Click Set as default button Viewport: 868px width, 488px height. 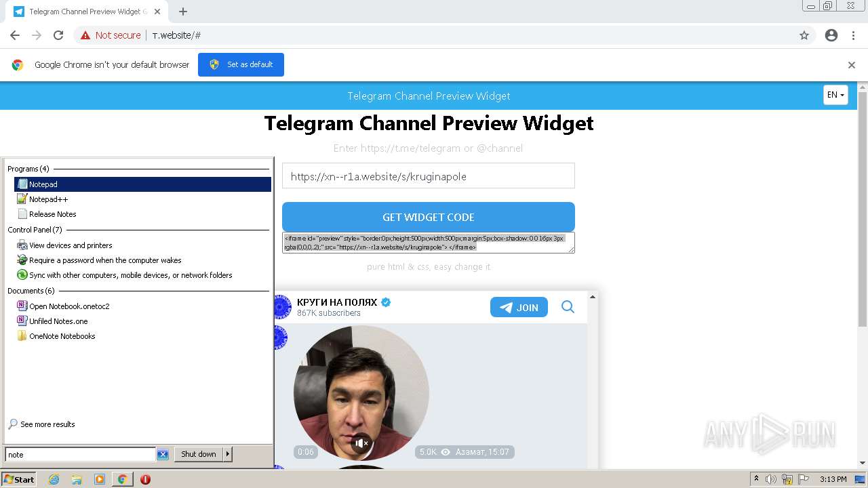241,64
